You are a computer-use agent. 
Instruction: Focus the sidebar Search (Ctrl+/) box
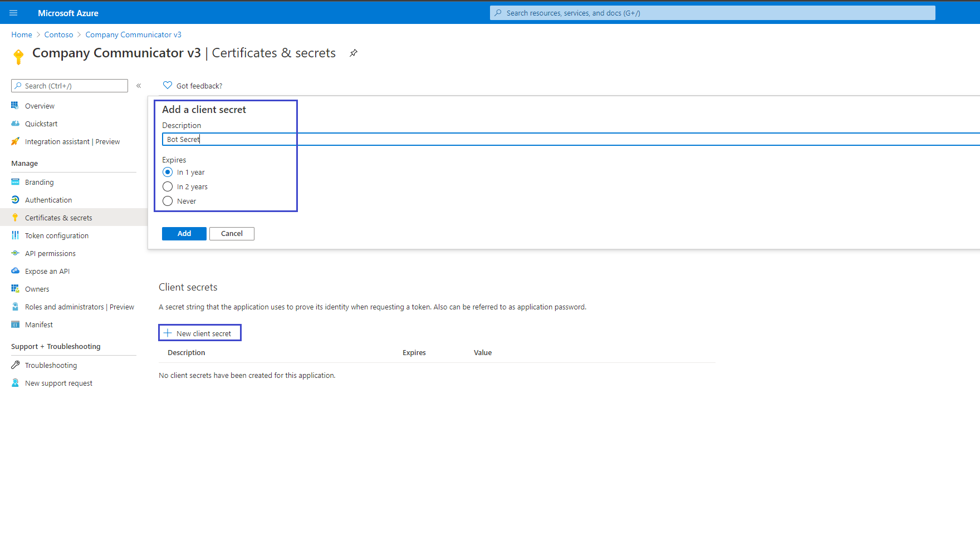coord(70,86)
